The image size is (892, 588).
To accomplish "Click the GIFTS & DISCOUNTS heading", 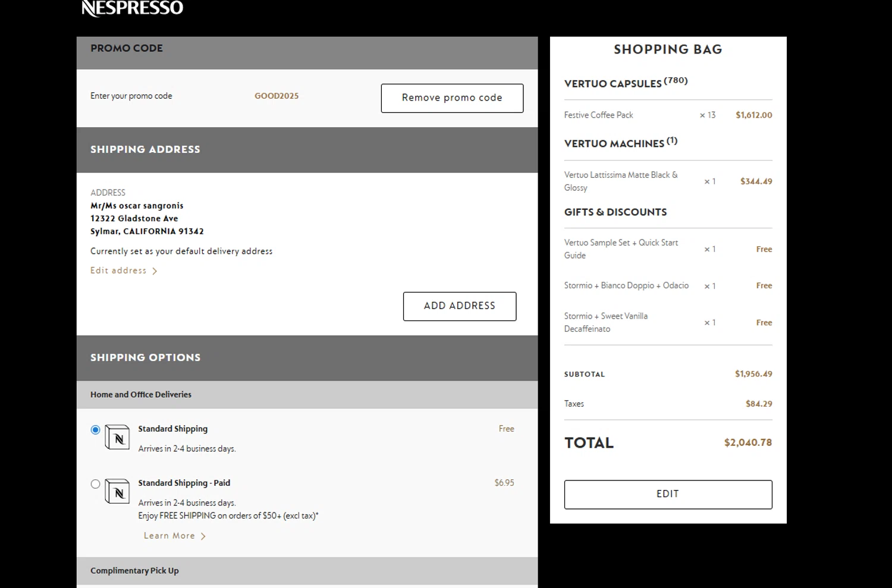I will pos(615,212).
